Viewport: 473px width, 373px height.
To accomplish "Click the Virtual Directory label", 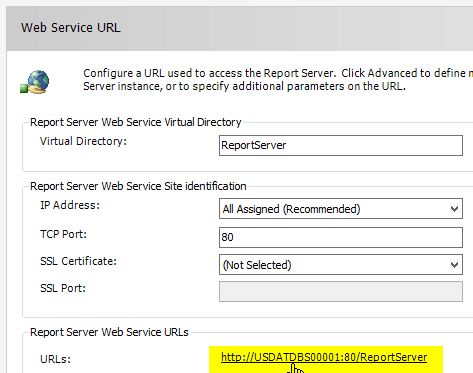I will [x=83, y=141].
